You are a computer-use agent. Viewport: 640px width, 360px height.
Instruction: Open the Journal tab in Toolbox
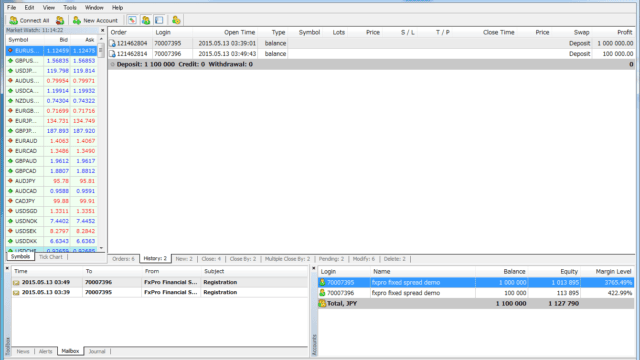tap(97, 351)
